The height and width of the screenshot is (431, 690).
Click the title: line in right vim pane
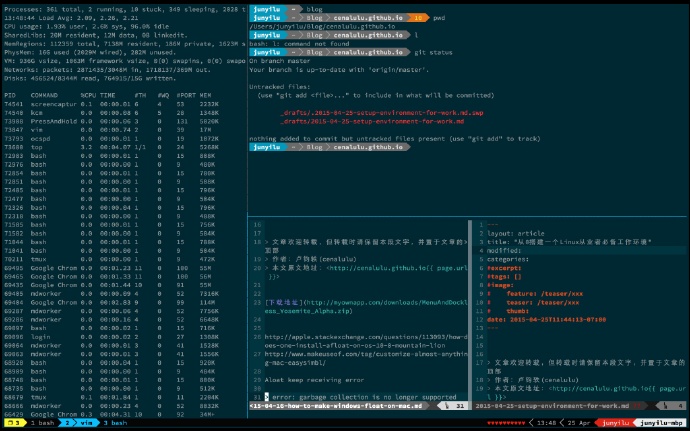569,242
